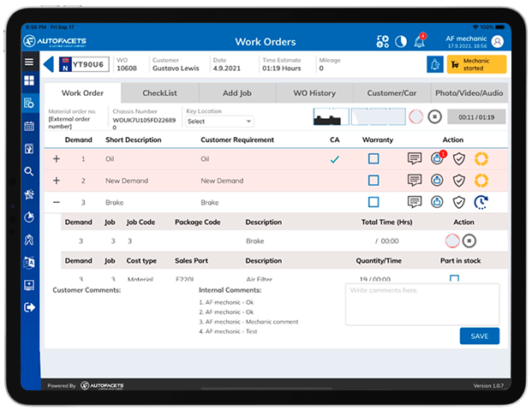Open the translate language sidebar icon

pos(29,263)
